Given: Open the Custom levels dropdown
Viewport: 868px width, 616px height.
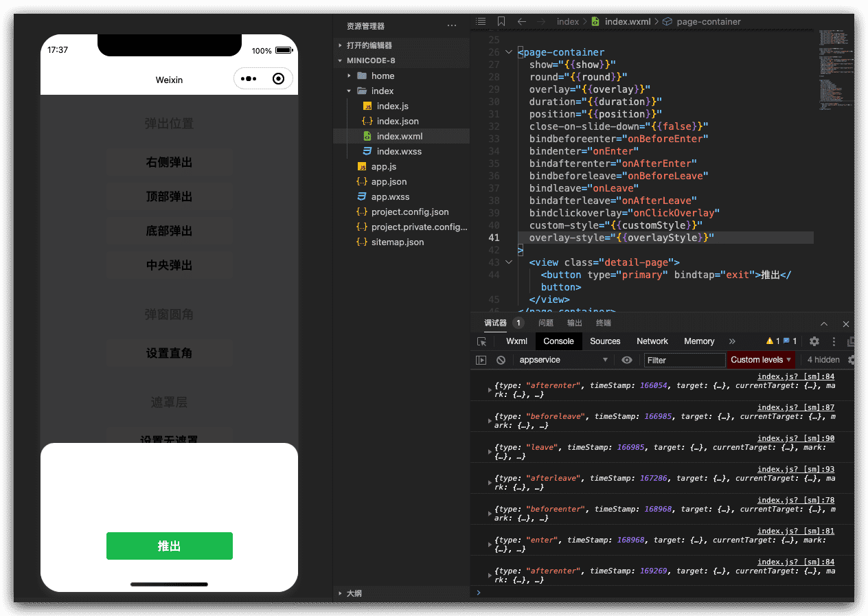Looking at the screenshot, I should click(761, 360).
